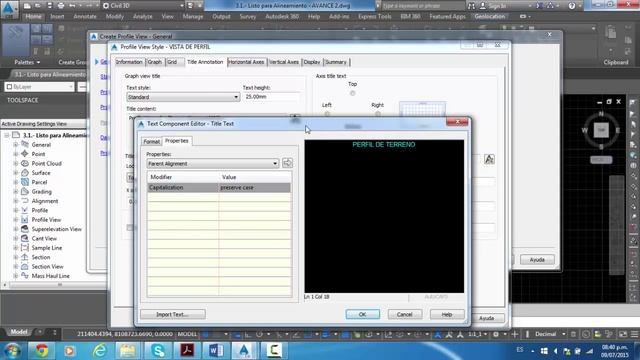
Task: Open Skype from the taskbar
Action: [158, 351]
